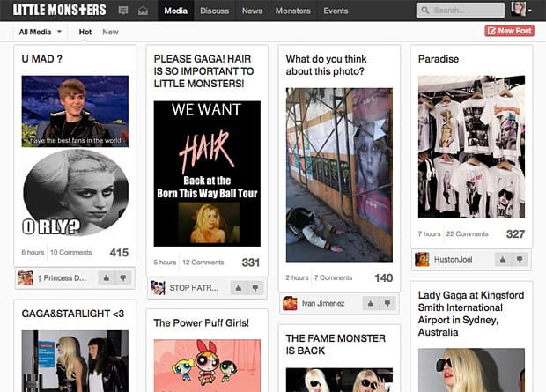
Task: Thumbs up the Princess D post
Action: point(107,278)
